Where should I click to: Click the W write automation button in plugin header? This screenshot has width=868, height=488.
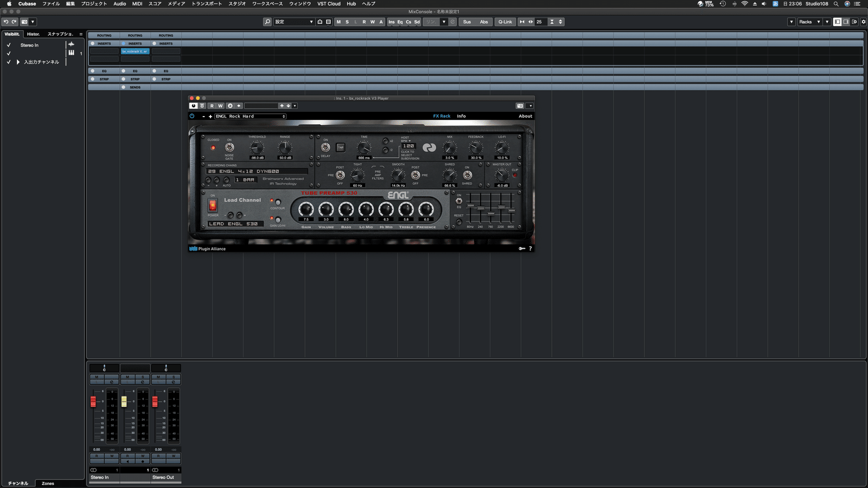[x=220, y=106]
